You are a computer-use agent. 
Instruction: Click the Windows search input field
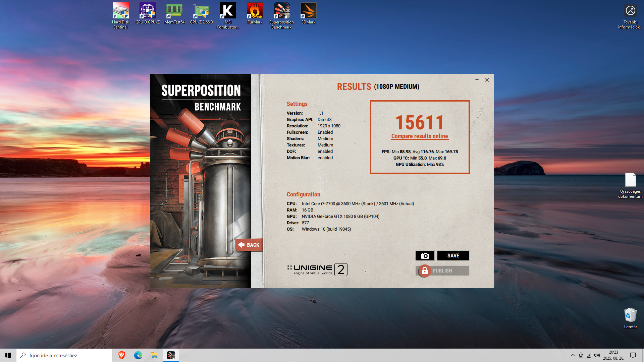tap(67, 355)
